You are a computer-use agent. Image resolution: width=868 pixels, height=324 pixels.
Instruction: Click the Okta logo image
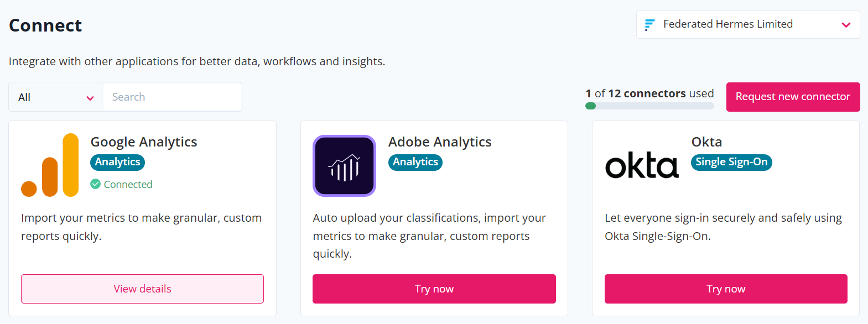(642, 165)
